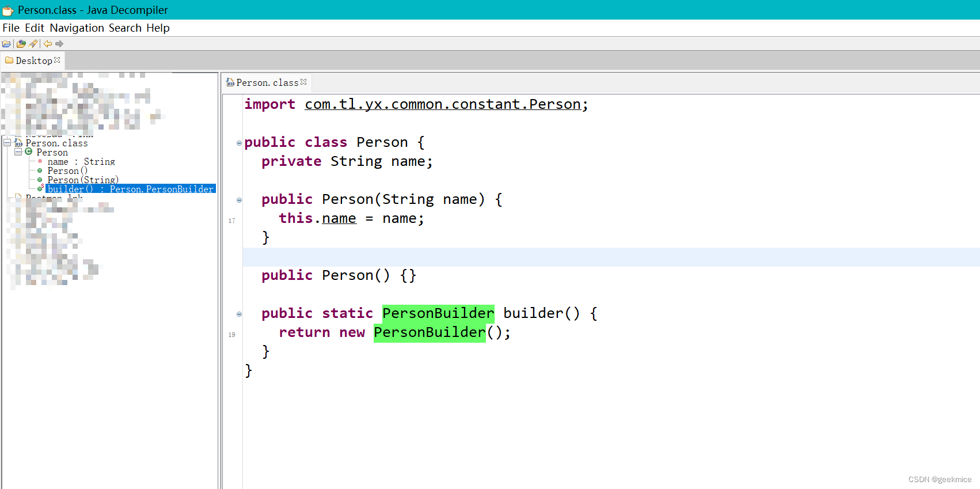Image resolution: width=980 pixels, height=489 pixels.
Task: Click the red private field icon for name
Action: point(40,161)
